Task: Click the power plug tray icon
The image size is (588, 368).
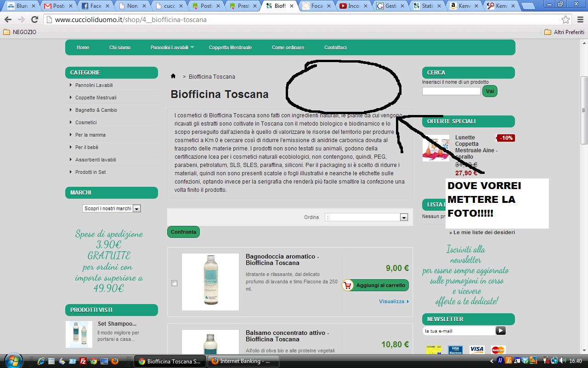Action: 547,361
